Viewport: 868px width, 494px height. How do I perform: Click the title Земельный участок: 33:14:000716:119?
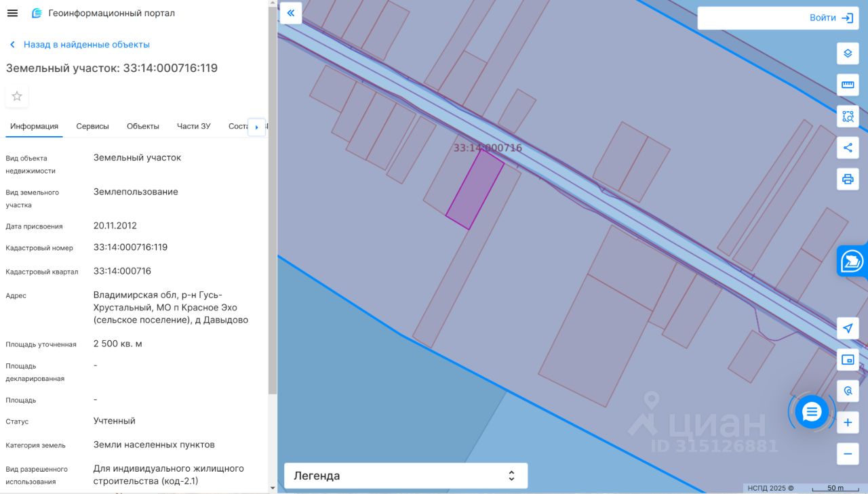pos(112,68)
